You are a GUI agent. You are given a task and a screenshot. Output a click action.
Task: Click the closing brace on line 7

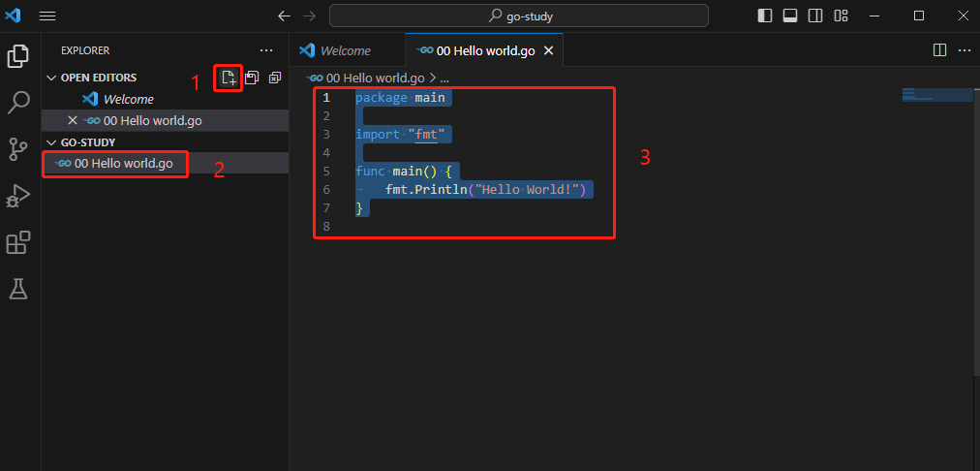pos(358,207)
